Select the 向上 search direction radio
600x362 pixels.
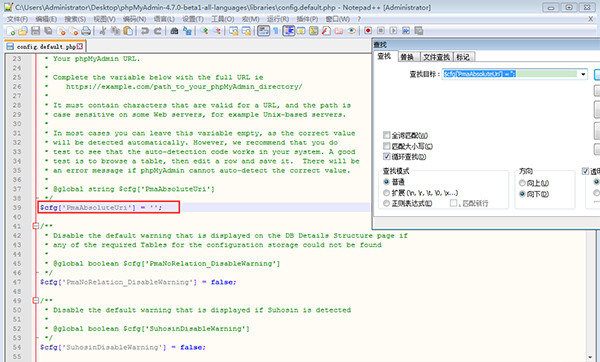522,183
